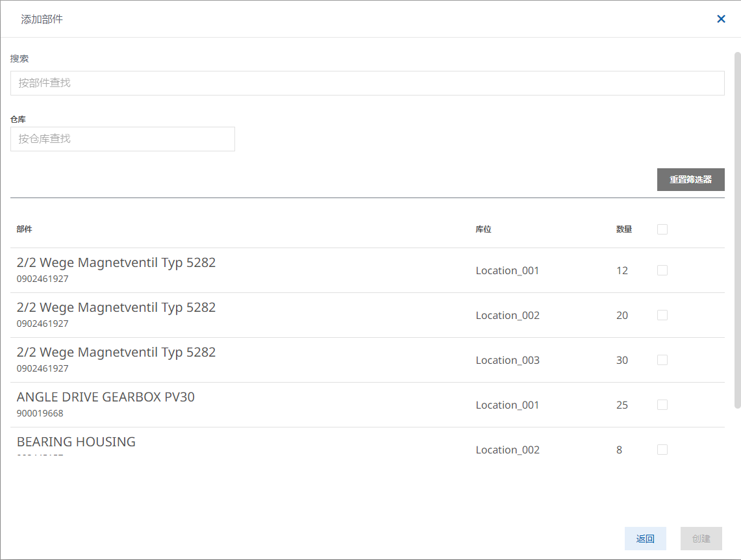Open the 按仓库查找 warehouse filter box
The height and width of the screenshot is (560, 741).
tap(122, 139)
